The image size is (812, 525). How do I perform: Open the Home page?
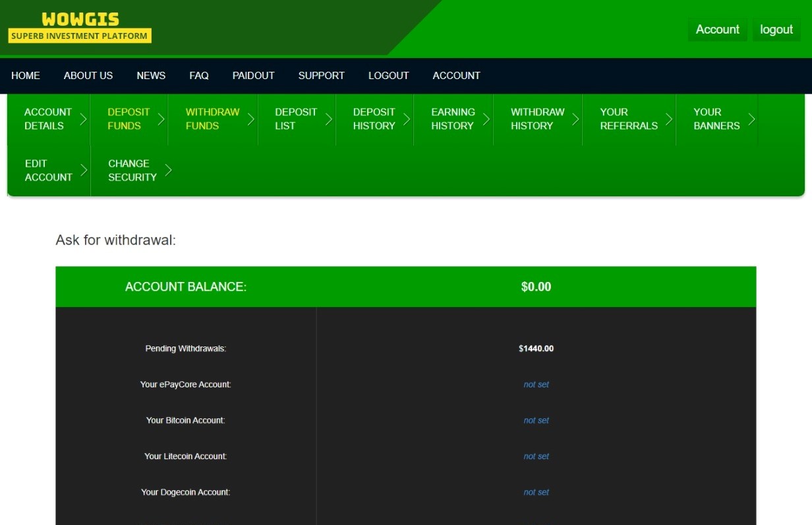click(x=26, y=76)
